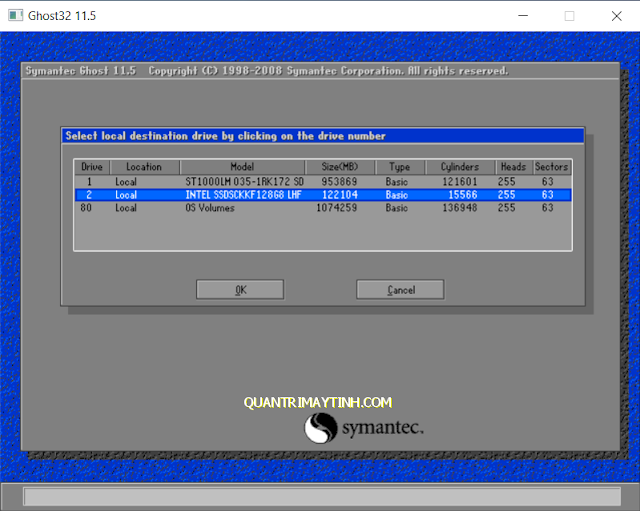This screenshot has width=640, height=511.
Task: Click the Drive column header
Action: pyautogui.click(x=92, y=167)
